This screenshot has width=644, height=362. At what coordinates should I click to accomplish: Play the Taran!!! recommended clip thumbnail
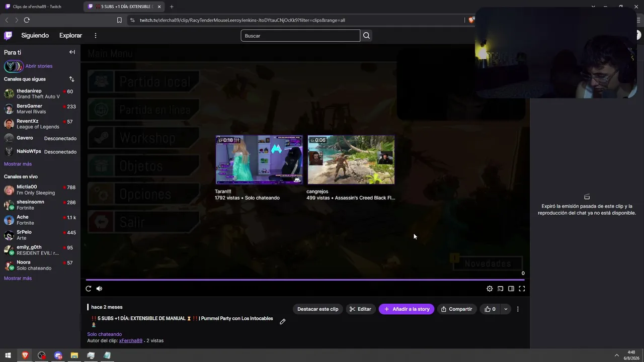[x=259, y=160]
